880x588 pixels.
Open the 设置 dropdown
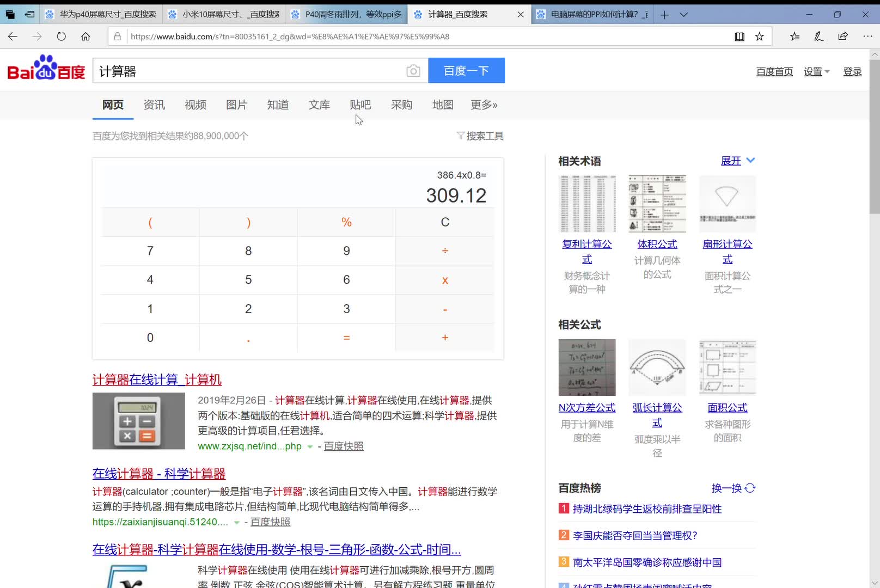coord(816,72)
